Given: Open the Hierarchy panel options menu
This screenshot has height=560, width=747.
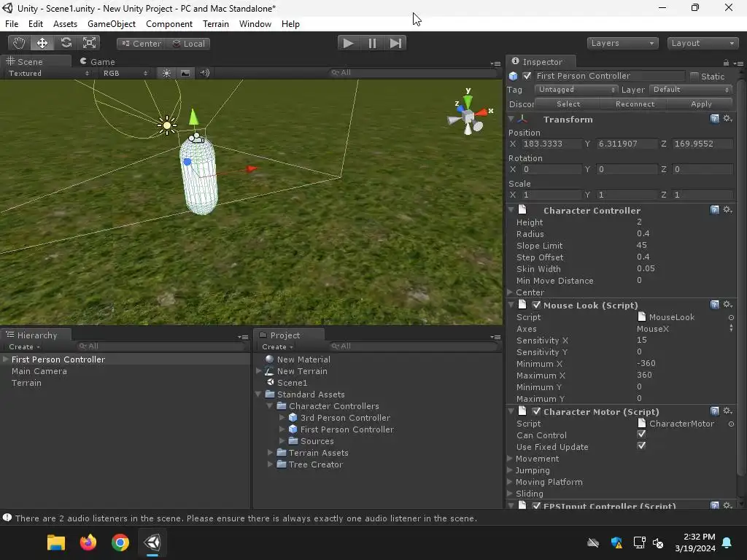Looking at the screenshot, I should [243, 337].
